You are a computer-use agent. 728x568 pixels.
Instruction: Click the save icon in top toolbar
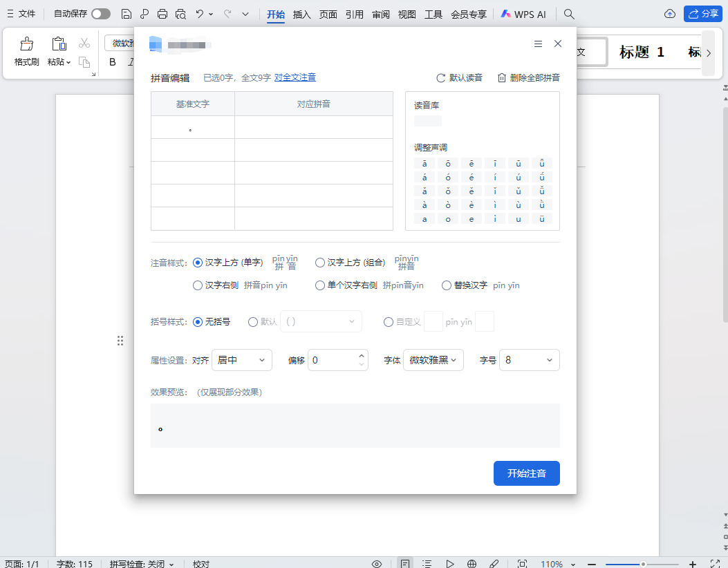pyautogui.click(x=126, y=14)
